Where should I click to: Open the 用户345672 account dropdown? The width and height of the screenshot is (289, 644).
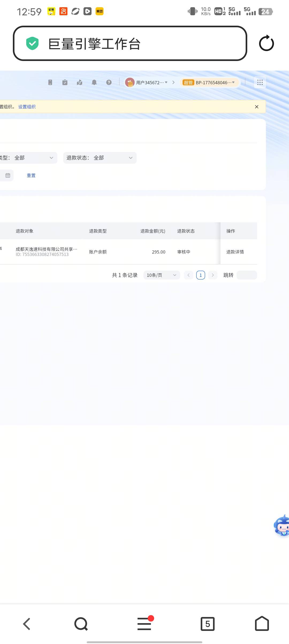pos(147,82)
